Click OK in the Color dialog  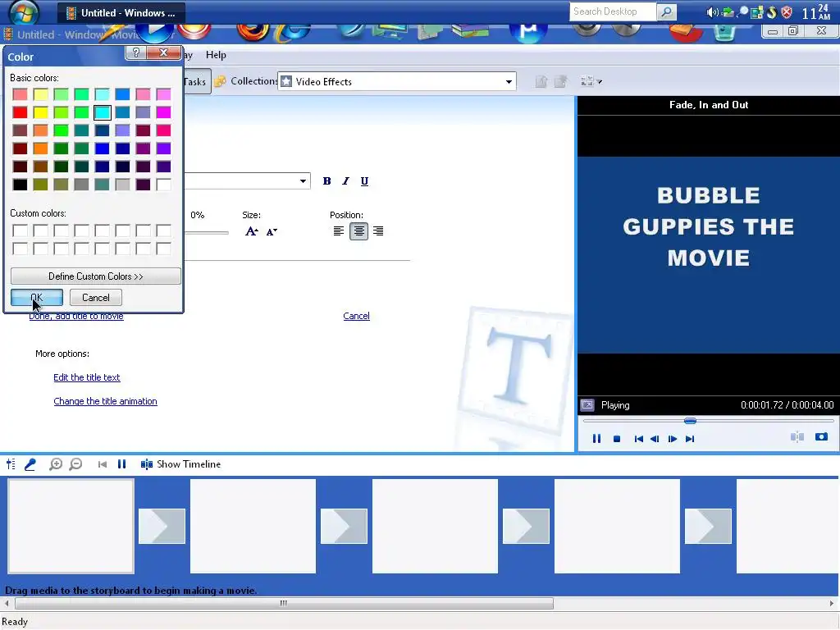point(36,297)
